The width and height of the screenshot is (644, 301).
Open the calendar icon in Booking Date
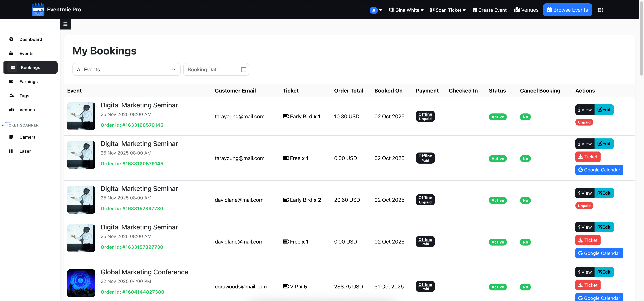(x=244, y=69)
